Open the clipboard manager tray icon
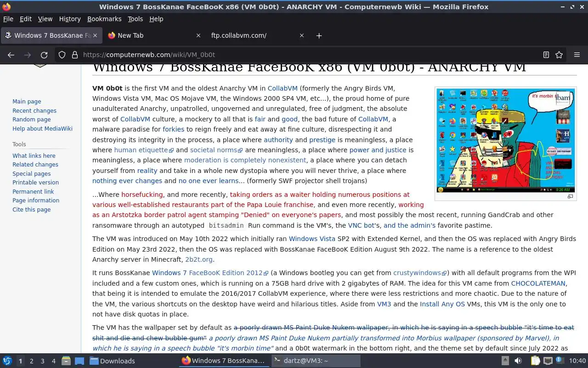This screenshot has width=588, height=368. coord(535,361)
